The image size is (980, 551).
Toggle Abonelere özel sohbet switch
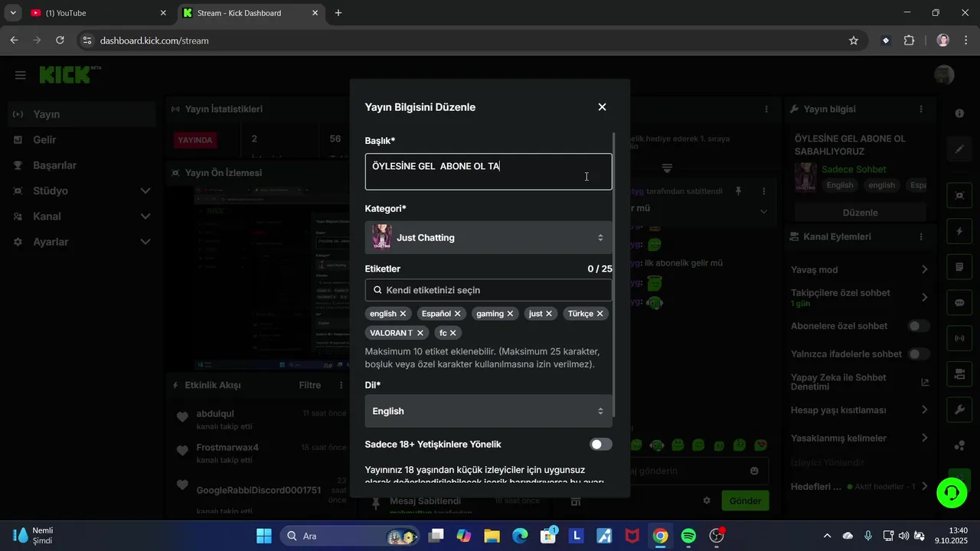pos(919,326)
